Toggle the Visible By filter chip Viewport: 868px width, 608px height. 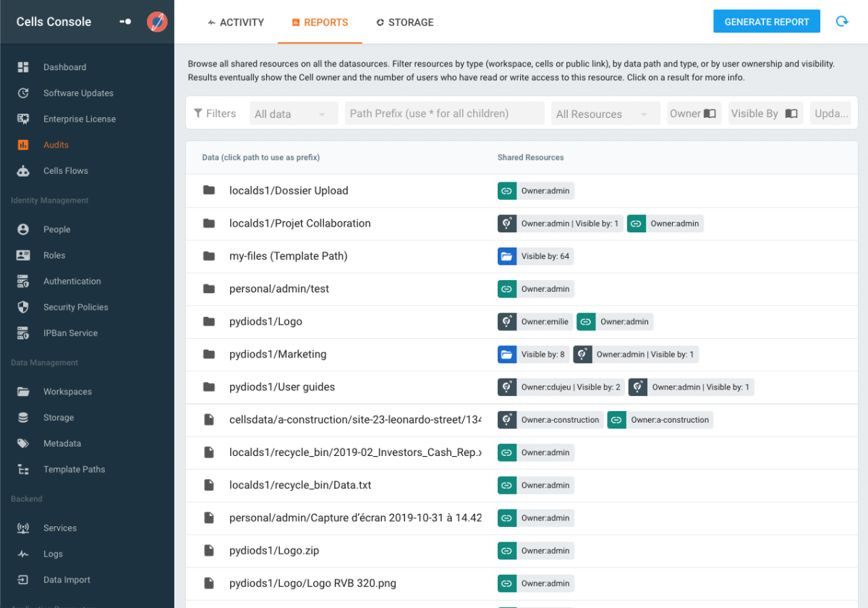[x=765, y=113]
